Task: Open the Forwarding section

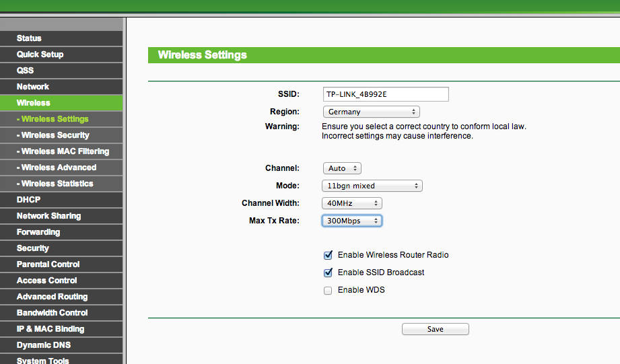Action: pos(61,232)
